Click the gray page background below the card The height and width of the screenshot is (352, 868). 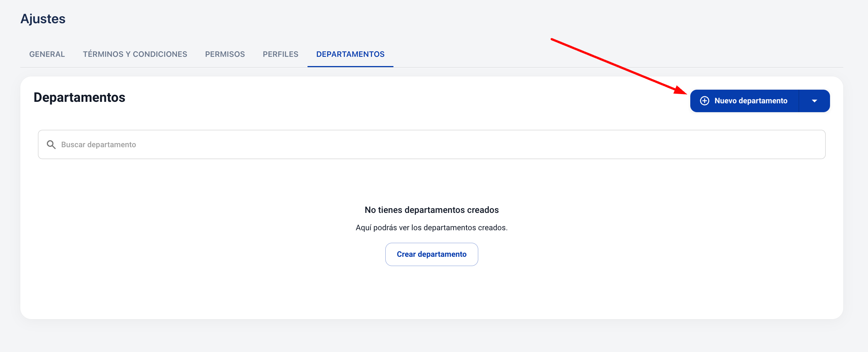(431, 337)
